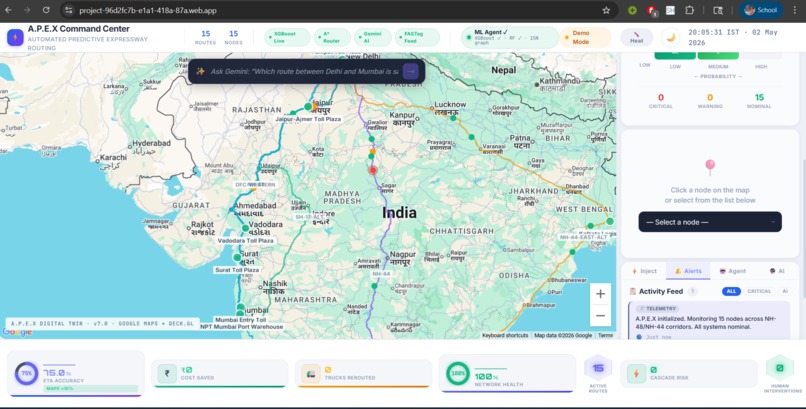Click the sparkle icon in Ask Gemini bar

pyautogui.click(x=200, y=71)
